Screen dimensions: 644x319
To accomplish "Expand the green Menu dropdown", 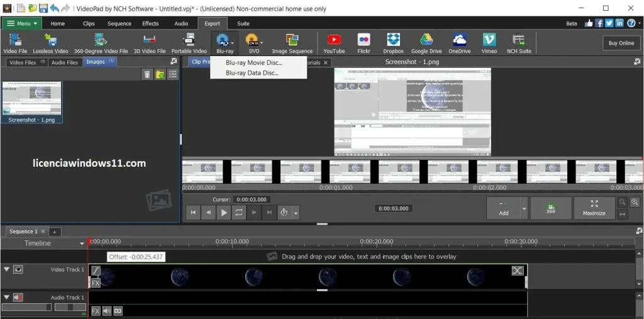I will coord(22,23).
